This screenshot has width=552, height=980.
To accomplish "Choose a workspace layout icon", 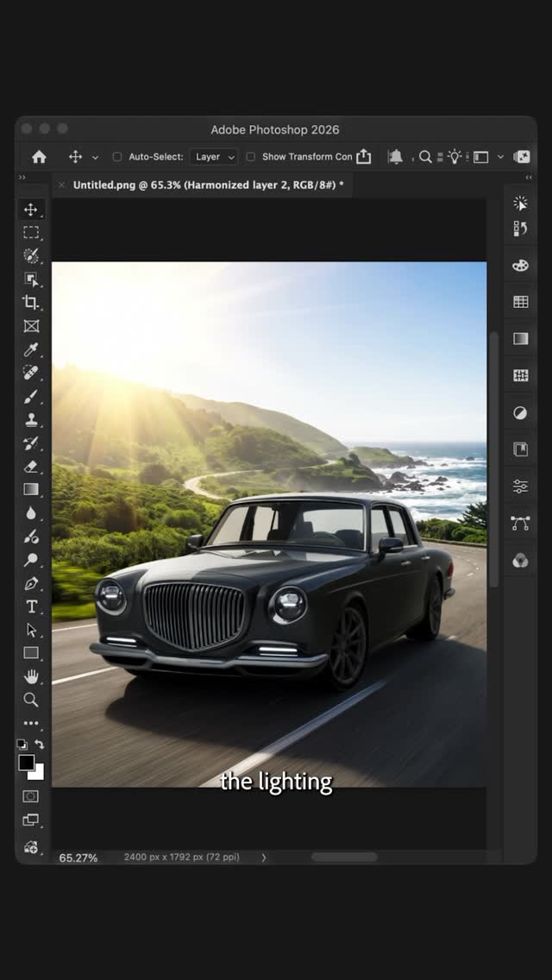I will pos(480,157).
